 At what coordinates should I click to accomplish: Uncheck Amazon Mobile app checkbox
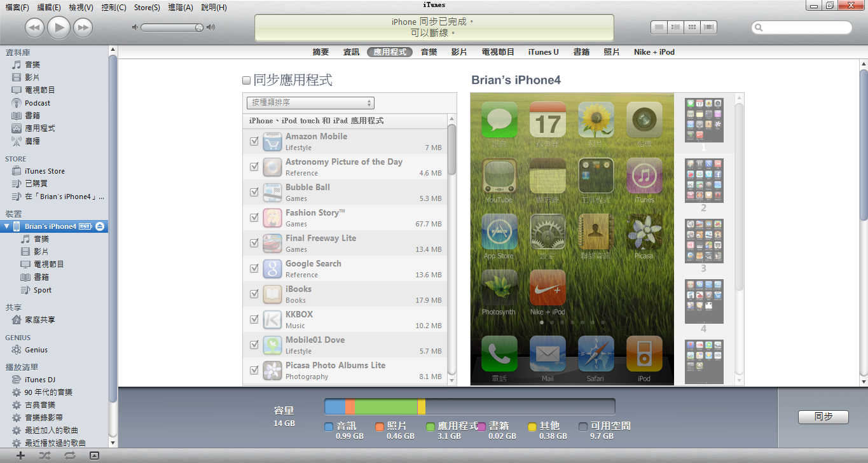[254, 141]
